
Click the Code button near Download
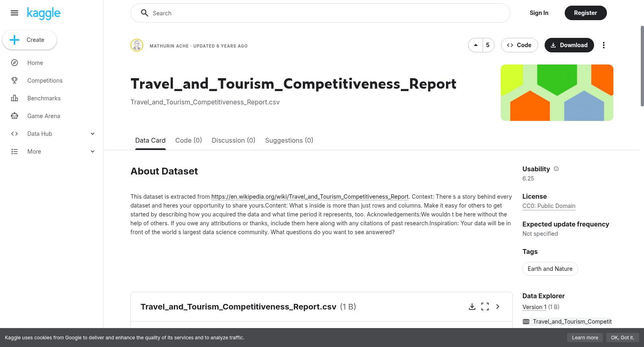(x=519, y=45)
